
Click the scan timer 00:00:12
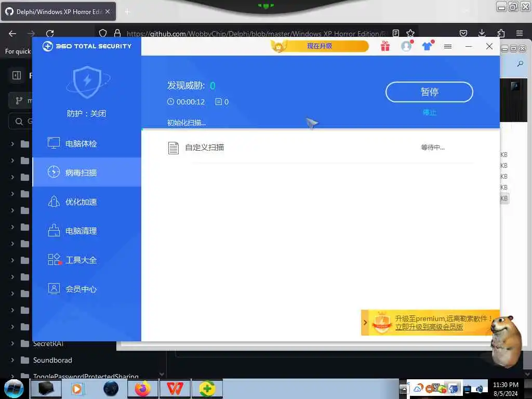pyautogui.click(x=186, y=102)
